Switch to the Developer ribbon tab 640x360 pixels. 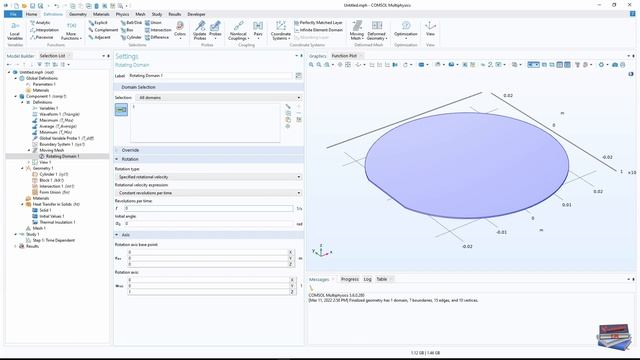coord(196,14)
